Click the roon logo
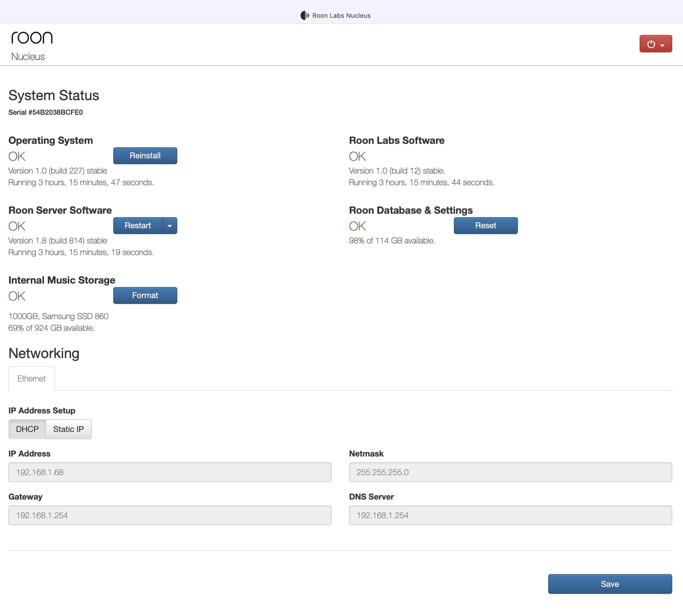Screen dimensions: 683x616 click(32, 38)
